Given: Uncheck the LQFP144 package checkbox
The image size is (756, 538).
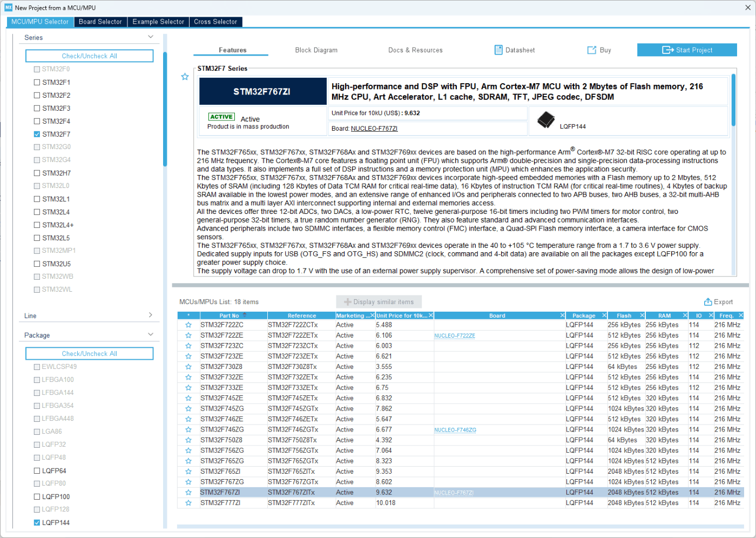Looking at the screenshot, I should (x=37, y=522).
